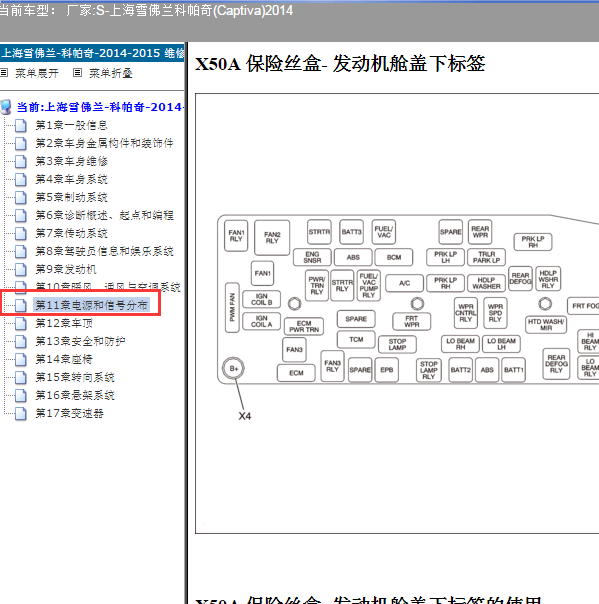Open chapter 第6章诊断概述、起点和编程
The height and width of the screenshot is (604, 599).
click(x=104, y=215)
